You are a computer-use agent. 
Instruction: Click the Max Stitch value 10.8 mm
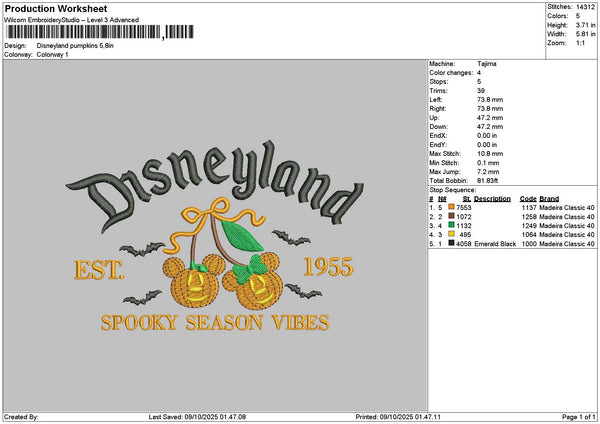(490, 154)
